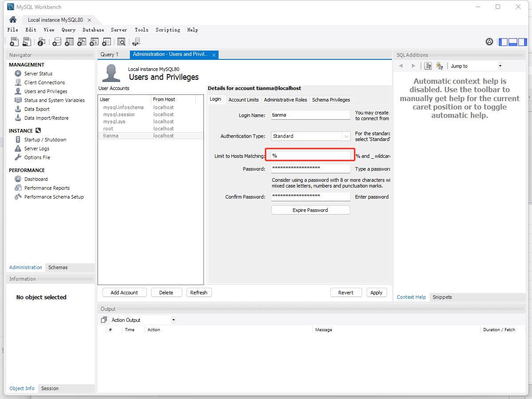
Task: Switch to Administrative Roles tab
Action: [x=286, y=100]
